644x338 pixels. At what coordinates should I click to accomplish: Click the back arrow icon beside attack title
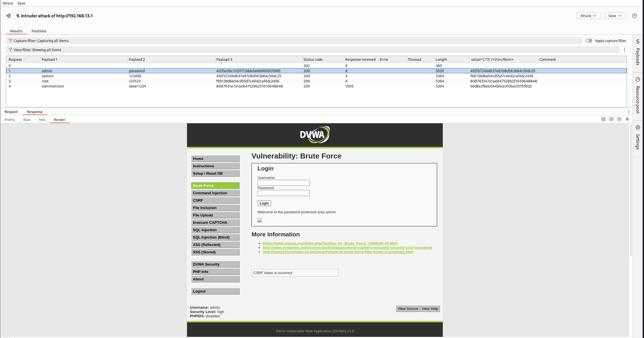coord(9,16)
